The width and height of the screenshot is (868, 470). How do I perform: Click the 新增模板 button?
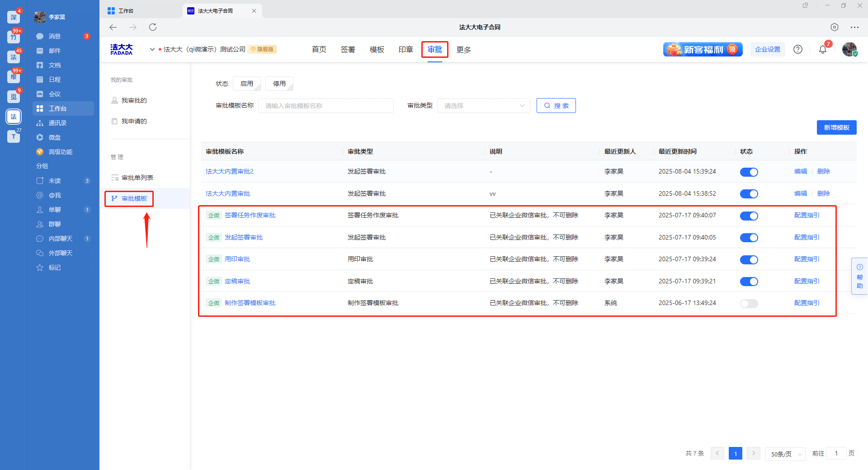[x=836, y=127]
